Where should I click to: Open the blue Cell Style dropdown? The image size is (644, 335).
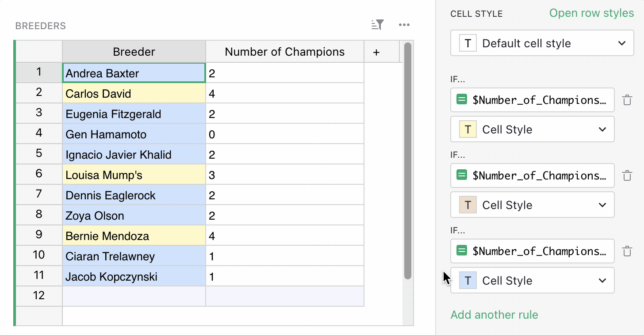click(602, 280)
